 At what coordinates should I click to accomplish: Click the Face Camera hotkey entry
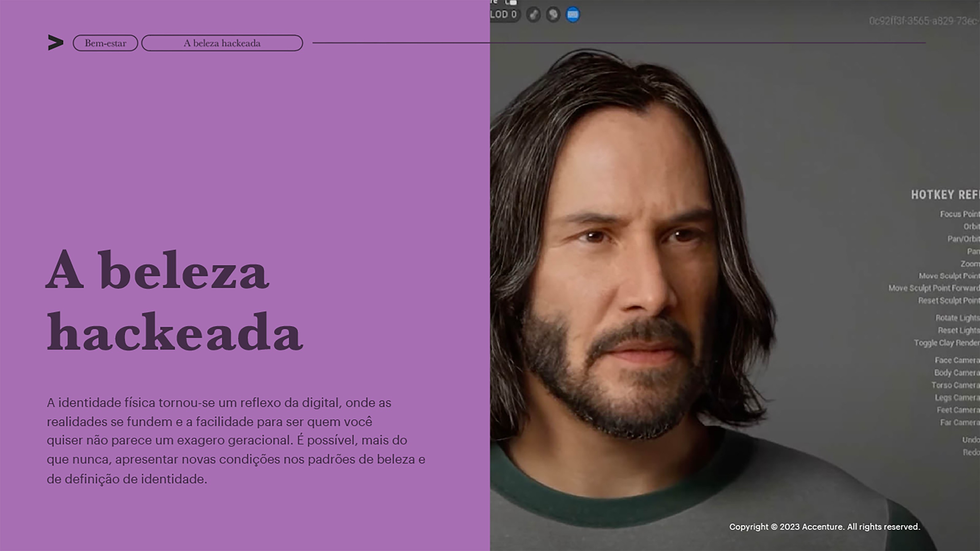pos(957,360)
